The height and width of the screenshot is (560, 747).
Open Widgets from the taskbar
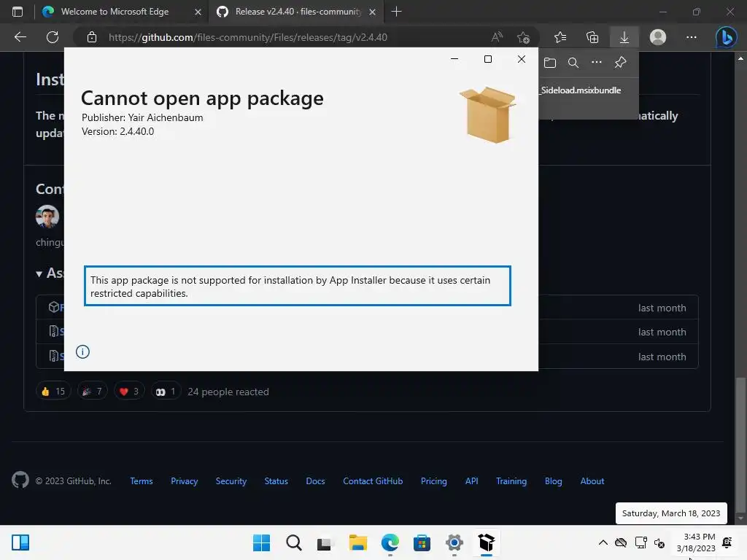pos(20,542)
